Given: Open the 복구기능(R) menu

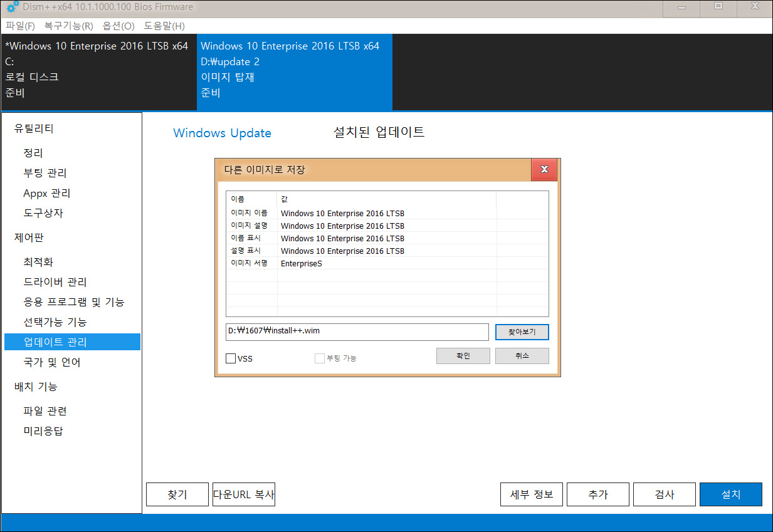Looking at the screenshot, I should tap(68, 26).
